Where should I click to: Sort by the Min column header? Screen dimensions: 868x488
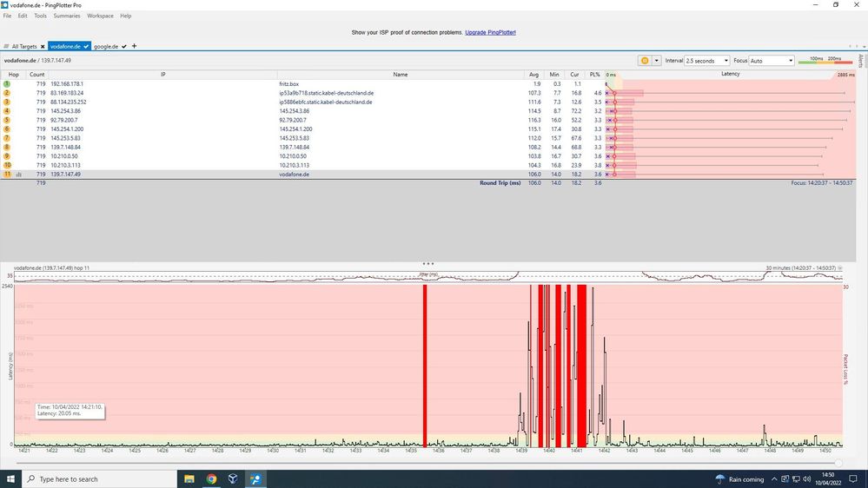pyautogui.click(x=554, y=74)
